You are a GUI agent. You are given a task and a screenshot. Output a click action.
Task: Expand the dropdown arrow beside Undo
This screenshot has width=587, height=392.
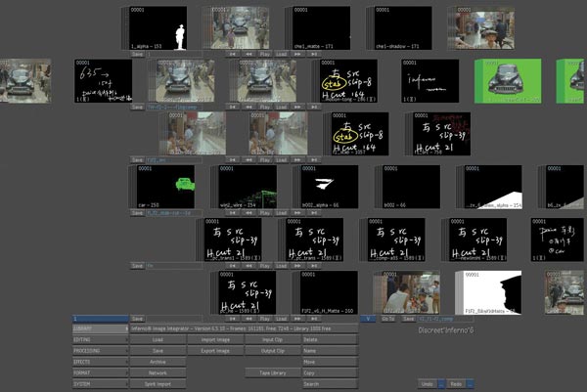click(x=442, y=384)
